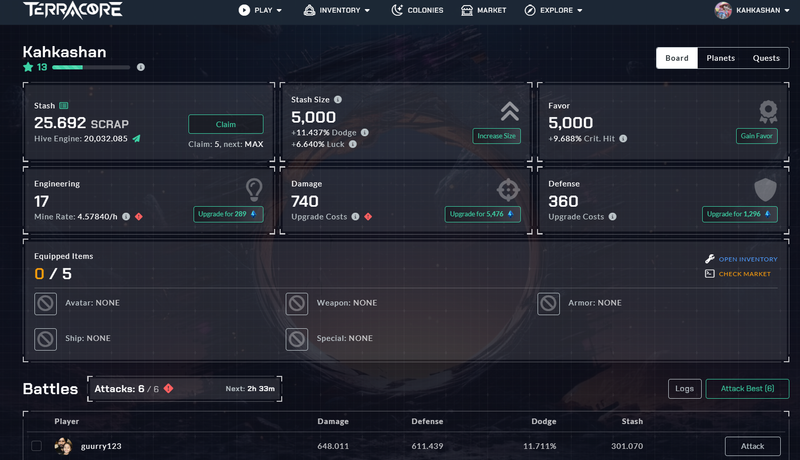Image resolution: width=800 pixels, height=460 pixels.
Task: Click the red diamond icon beside Attacks counter
Action: (x=168, y=388)
